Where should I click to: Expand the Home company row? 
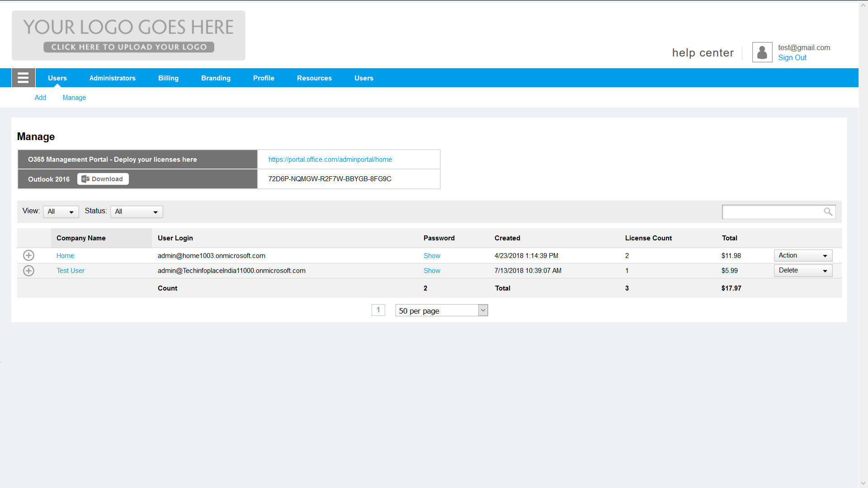(x=28, y=256)
